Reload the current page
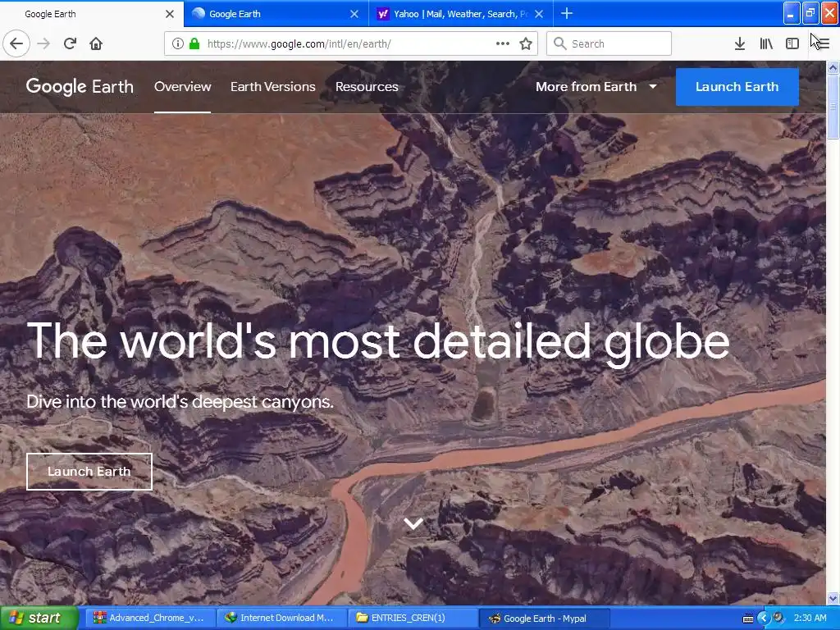The height and width of the screenshot is (630, 840). click(70, 44)
